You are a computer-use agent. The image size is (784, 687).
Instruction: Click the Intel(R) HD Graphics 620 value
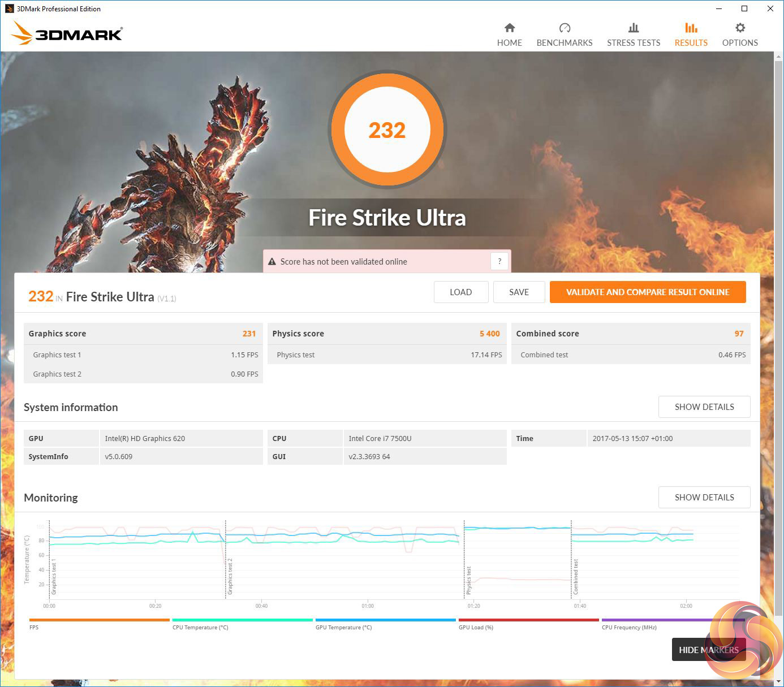pyautogui.click(x=145, y=438)
